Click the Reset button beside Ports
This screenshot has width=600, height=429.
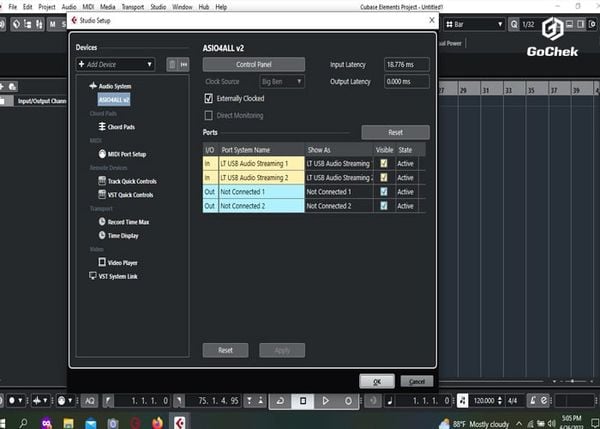395,132
